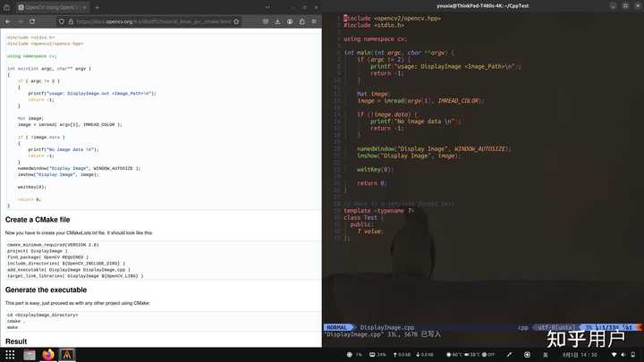Click the Generate the executable heading
The height and width of the screenshot is (362, 644).
(46, 290)
